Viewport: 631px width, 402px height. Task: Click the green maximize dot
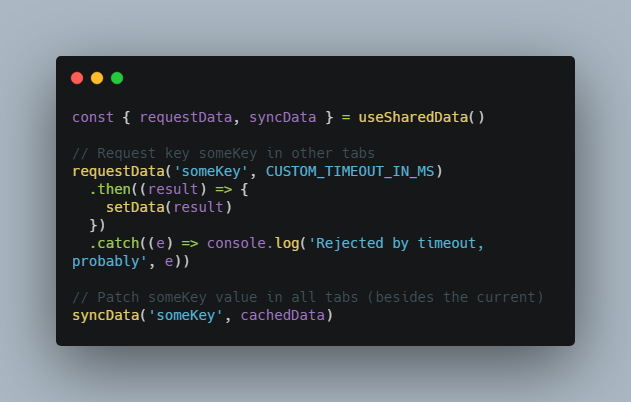point(117,78)
